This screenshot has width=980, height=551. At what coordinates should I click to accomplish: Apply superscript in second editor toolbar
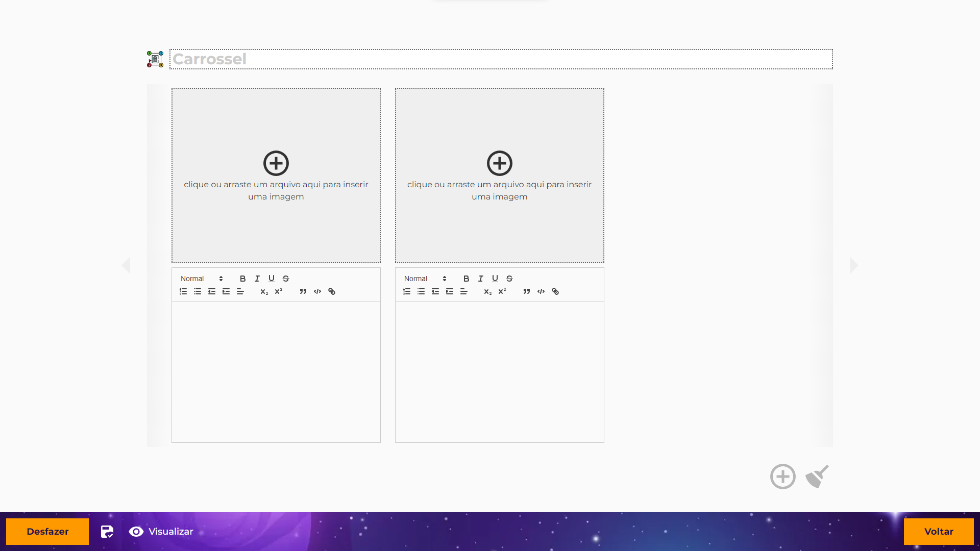click(x=502, y=291)
